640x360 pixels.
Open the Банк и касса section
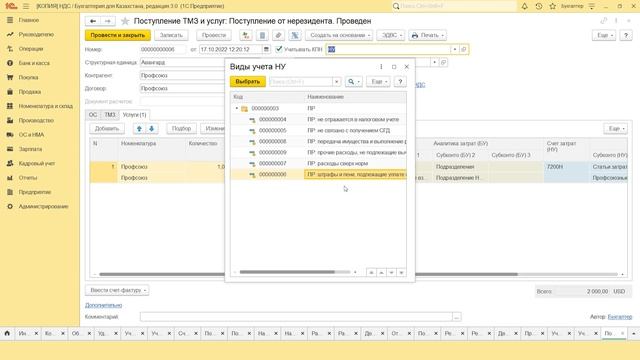[34, 63]
